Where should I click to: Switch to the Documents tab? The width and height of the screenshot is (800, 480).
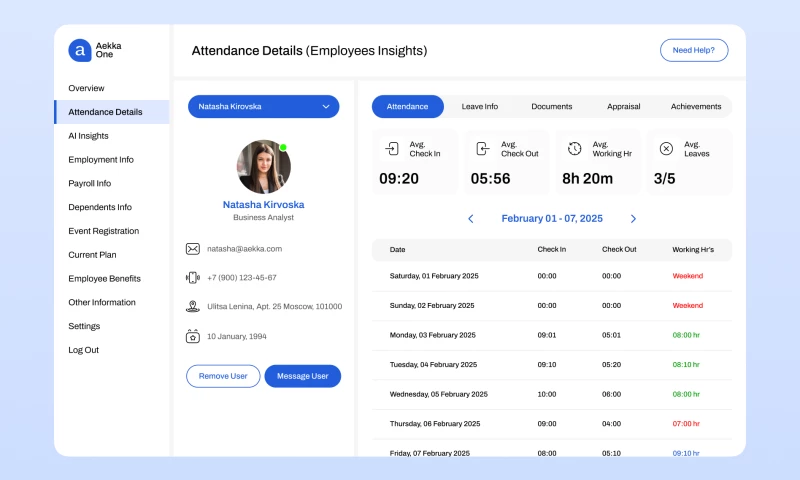[x=552, y=107]
